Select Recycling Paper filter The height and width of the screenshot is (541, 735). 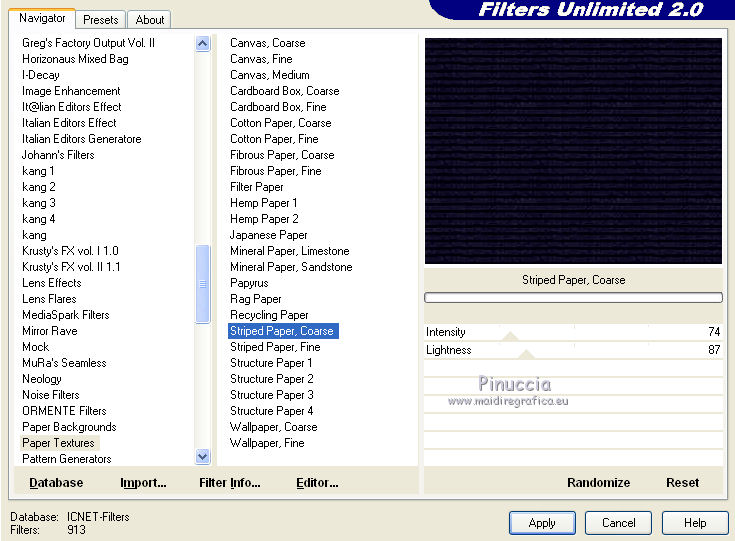click(269, 315)
